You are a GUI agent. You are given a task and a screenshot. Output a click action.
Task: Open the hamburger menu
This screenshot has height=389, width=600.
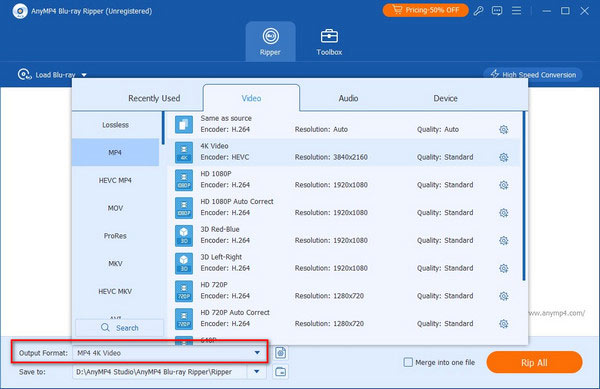pyautogui.click(x=516, y=11)
